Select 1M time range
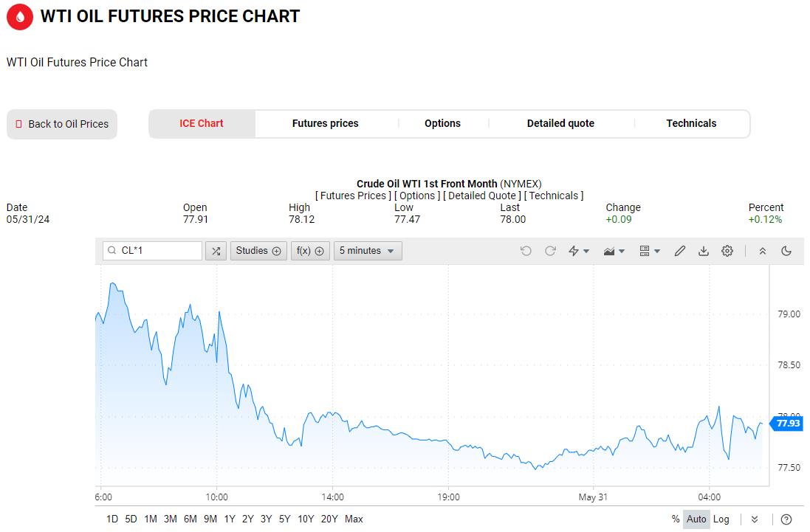Screen dimensions: 810x532 (x=151, y=519)
